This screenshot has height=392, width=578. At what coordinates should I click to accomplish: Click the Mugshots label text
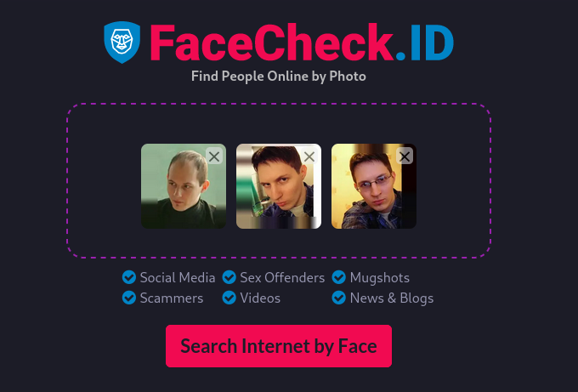tap(380, 278)
